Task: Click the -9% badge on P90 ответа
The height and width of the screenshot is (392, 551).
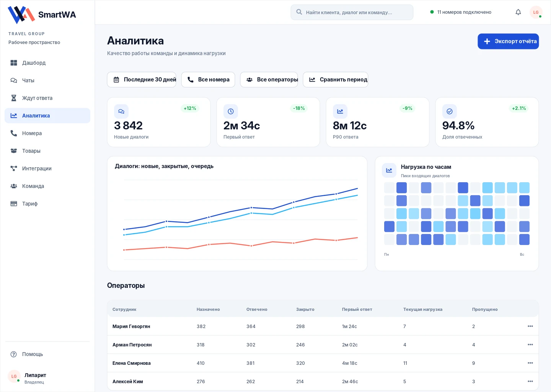Action: [408, 108]
